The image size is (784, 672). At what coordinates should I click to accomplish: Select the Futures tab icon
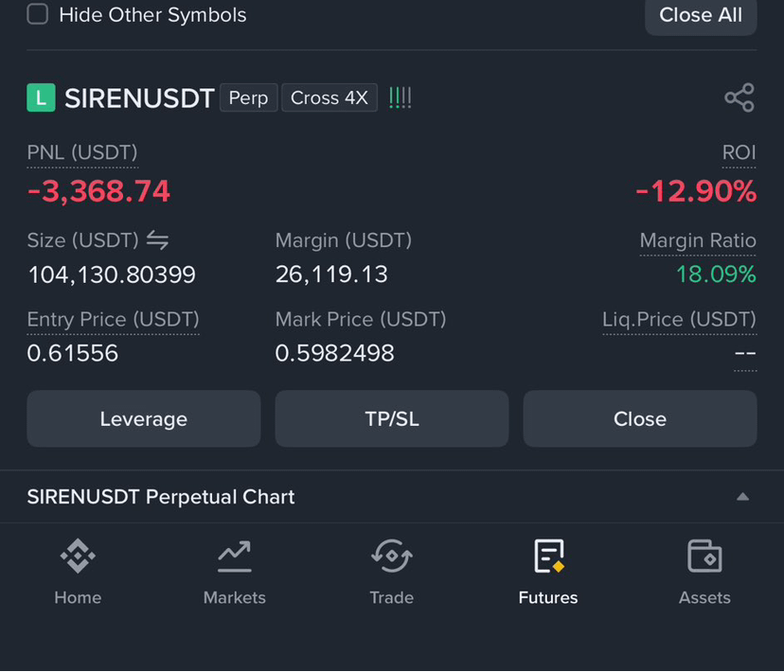point(548,556)
